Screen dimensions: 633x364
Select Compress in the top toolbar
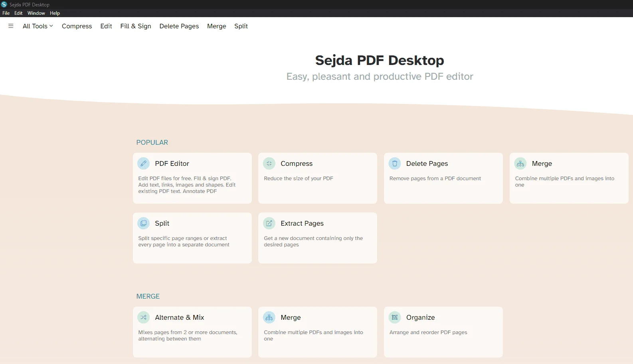click(x=77, y=26)
